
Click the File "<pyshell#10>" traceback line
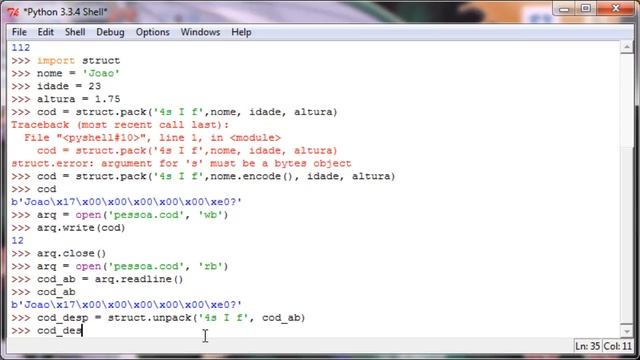[x=152, y=138]
